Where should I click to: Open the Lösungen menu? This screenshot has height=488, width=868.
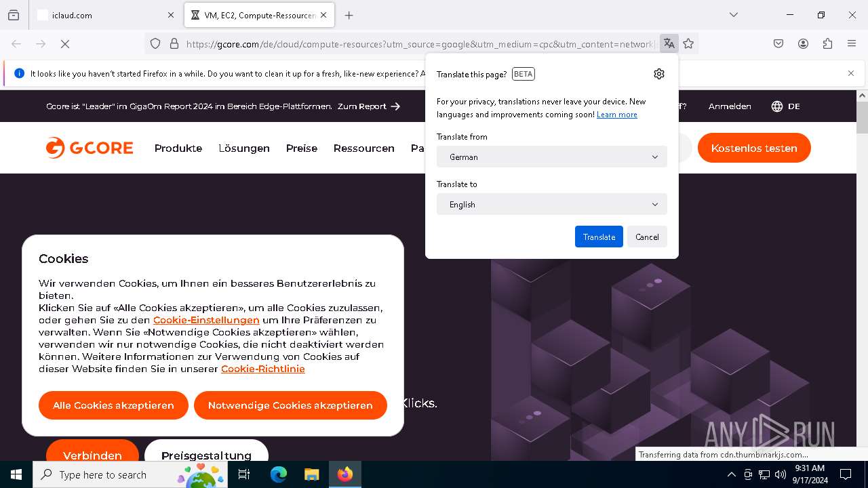click(x=244, y=148)
